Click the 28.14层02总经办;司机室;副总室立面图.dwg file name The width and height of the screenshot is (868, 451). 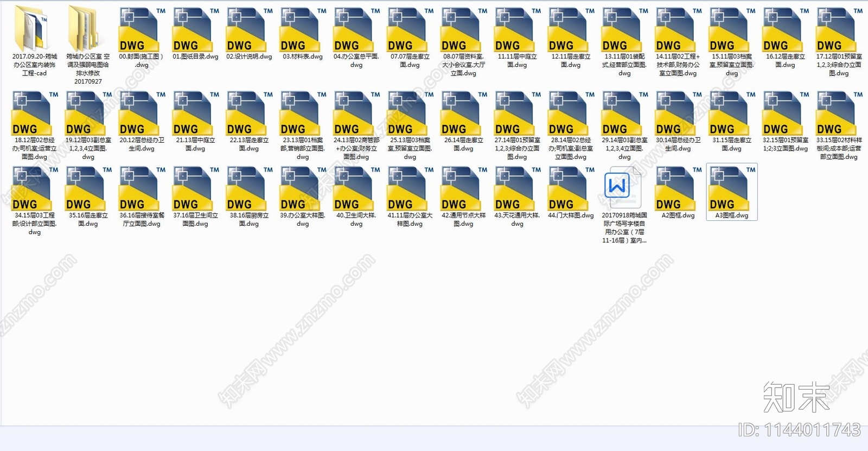[x=571, y=148]
